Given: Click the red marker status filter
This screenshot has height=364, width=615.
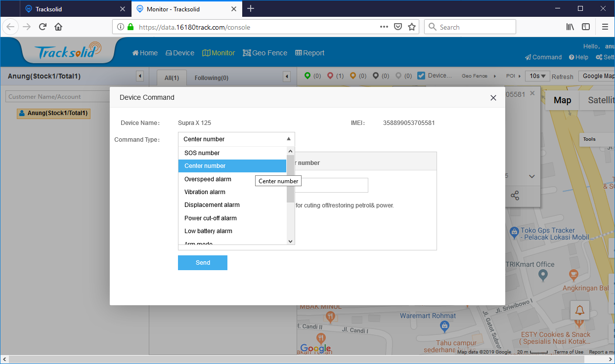Looking at the screenshot, I should coord(331,76).
